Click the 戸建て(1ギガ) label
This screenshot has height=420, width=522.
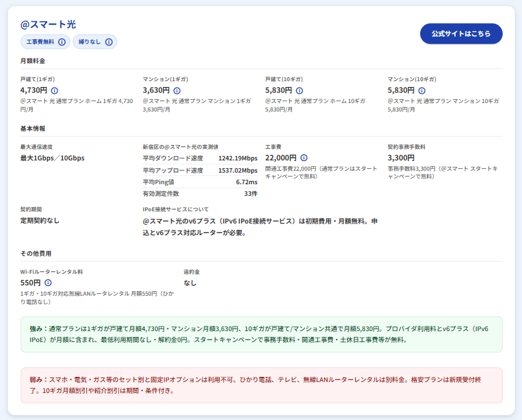click(x=37, y=79)
